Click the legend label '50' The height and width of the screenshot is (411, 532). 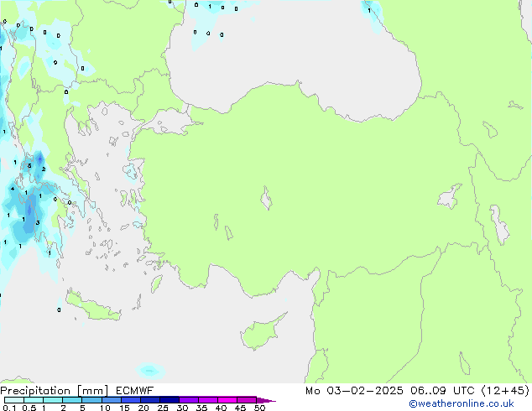point(259,408)
